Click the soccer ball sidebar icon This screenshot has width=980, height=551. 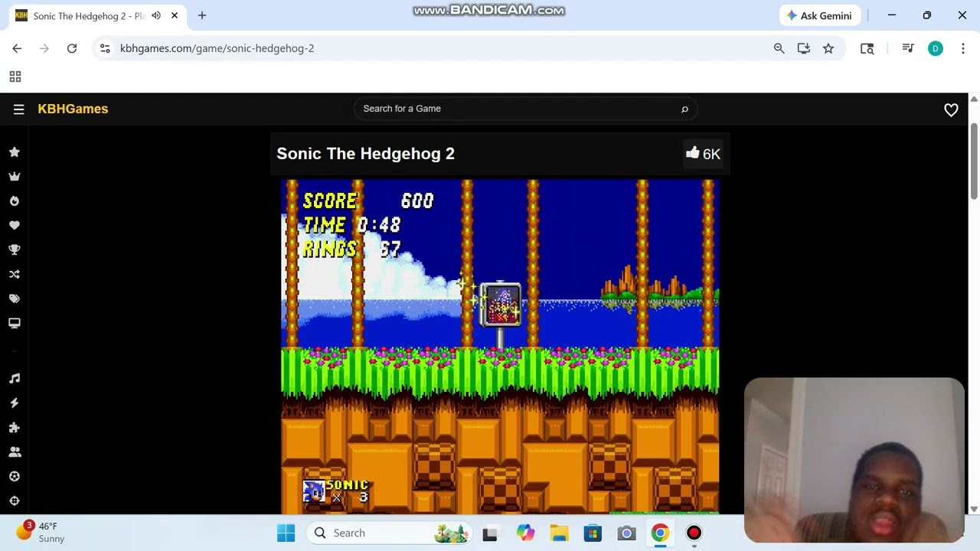[x=14, y=476]
